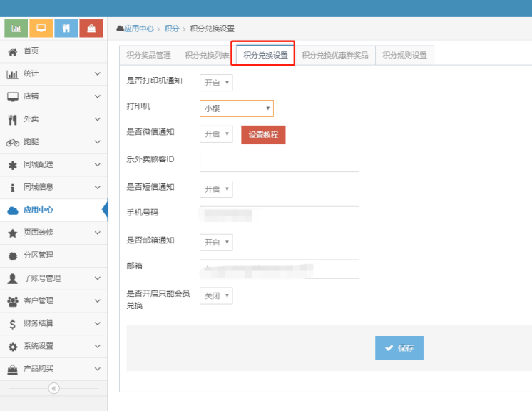The width and height of the screenshot is (532, 411).
Task: Click the blue 保存 button
Action: (x=399, y=348)
